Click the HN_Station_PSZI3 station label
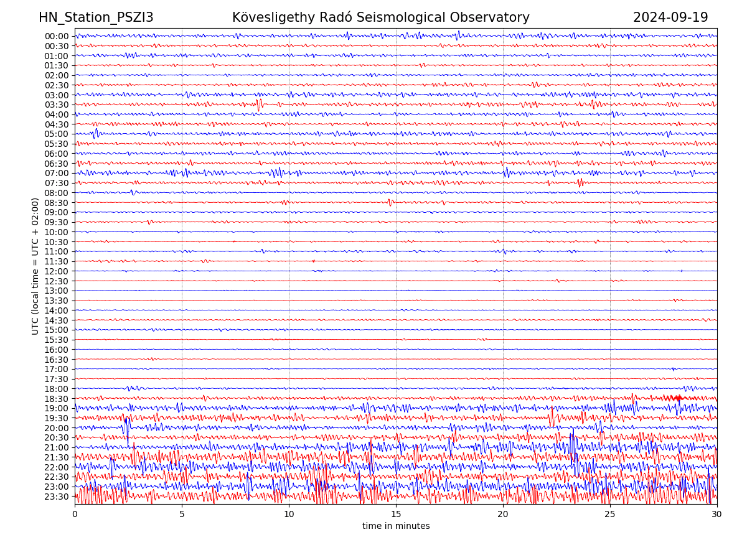Screen dimensions: 747x560 (x=96, y=17)
